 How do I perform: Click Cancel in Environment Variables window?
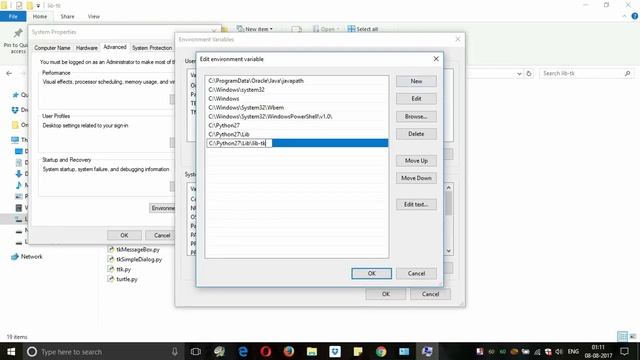430,294
